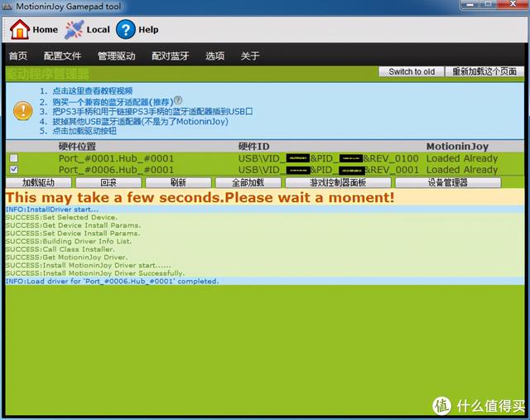The image size is (530, 420).
Task: Click the MotioninJoy title bar app icon
Action: [x=7, y=7]
